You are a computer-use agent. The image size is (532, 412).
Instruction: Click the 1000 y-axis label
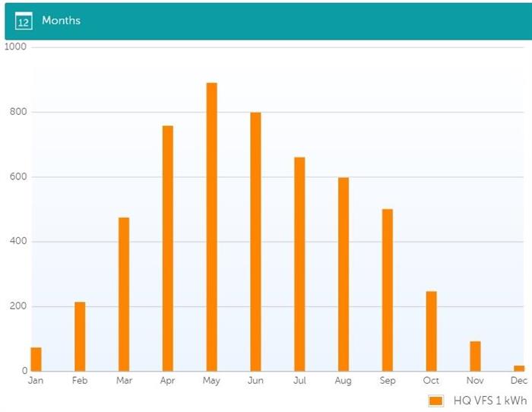coord(15,47)
